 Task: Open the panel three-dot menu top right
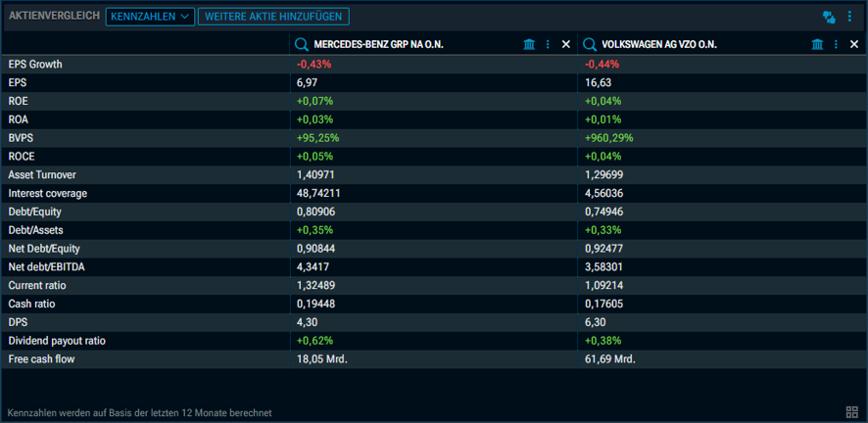click(x=849, y=17)
